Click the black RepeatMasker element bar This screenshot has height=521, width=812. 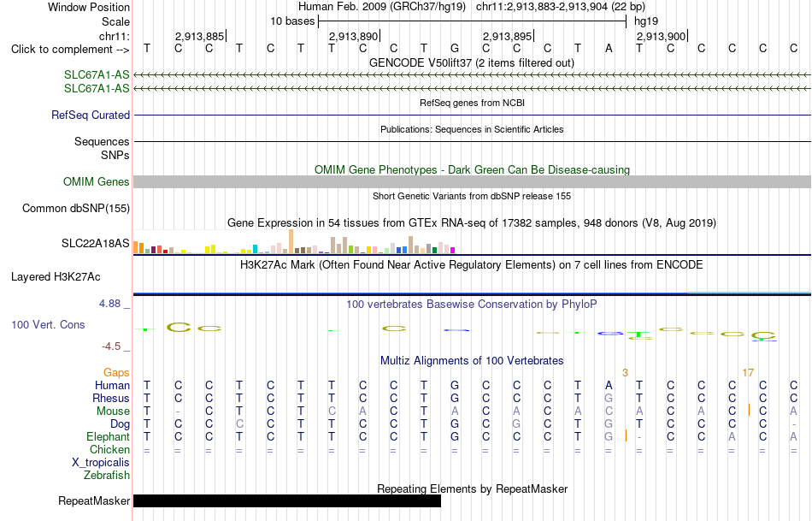287,500
